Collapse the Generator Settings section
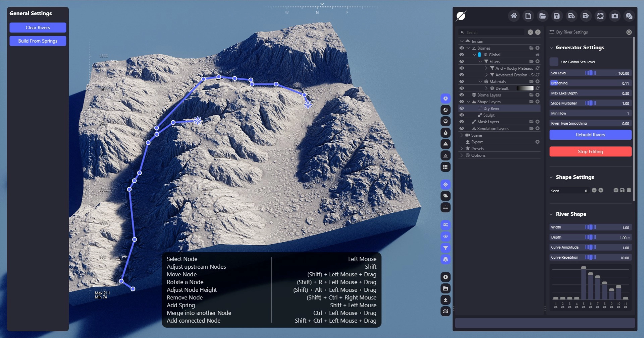The height and width of the screenshot is (338, 644). click(x=551, y=48)
